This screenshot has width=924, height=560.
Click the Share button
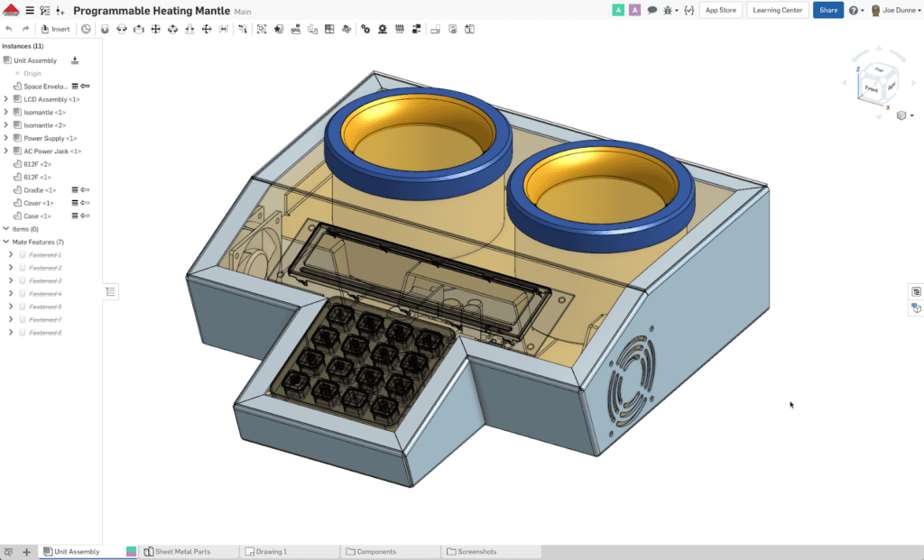click(x=827, y=10)
